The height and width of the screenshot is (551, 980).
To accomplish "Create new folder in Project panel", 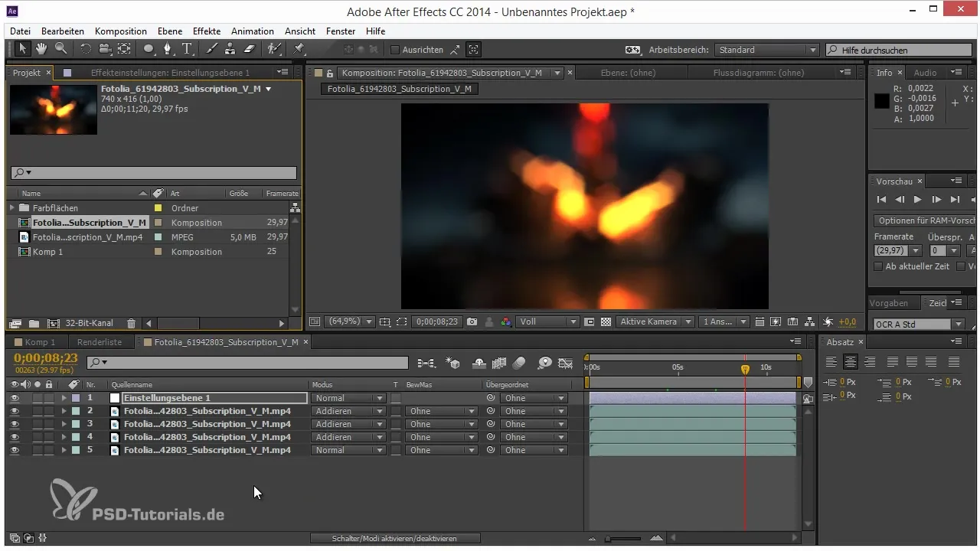I will [x=34, y=324].
